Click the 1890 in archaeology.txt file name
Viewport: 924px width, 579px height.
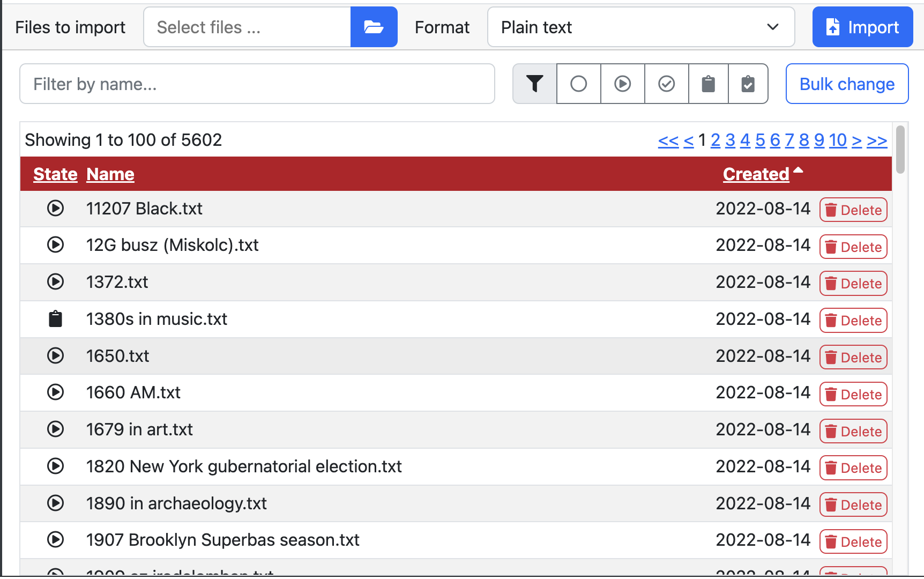[x=176, y=503]
